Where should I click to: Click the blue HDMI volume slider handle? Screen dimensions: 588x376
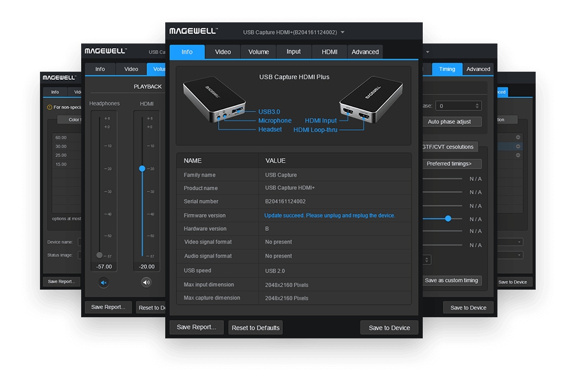point(142,169)
